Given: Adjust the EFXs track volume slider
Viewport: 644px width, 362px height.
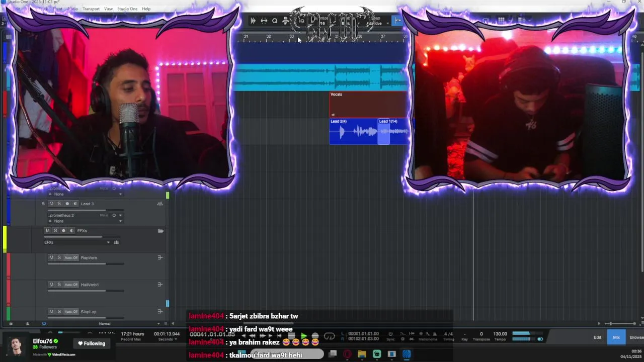Looking at the screenshot, I should click(x=82, y=237).
